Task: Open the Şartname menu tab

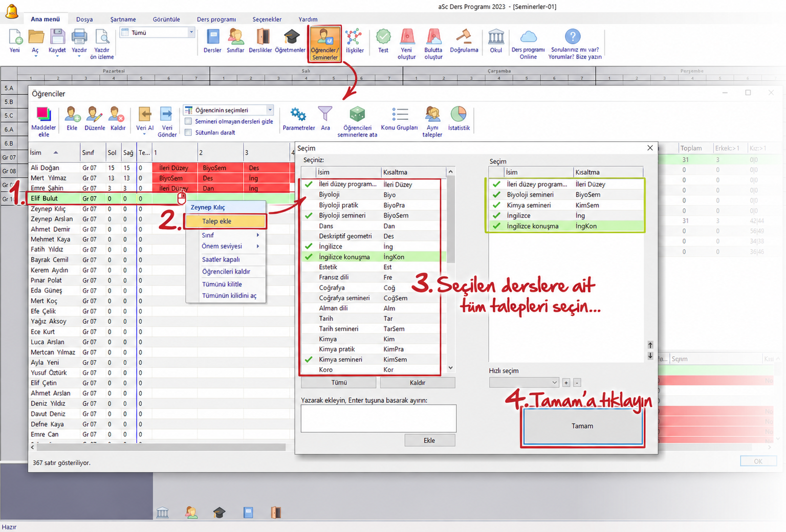Action: [123, 19]
